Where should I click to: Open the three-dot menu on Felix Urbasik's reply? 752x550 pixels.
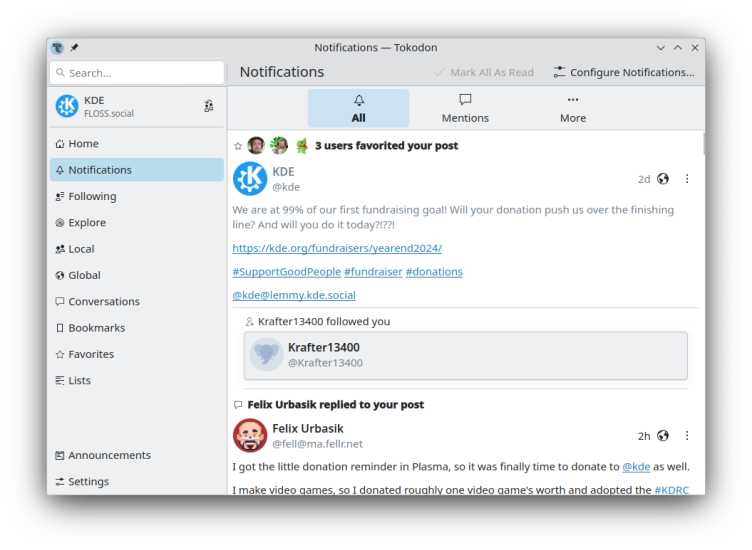click(687, 436)
